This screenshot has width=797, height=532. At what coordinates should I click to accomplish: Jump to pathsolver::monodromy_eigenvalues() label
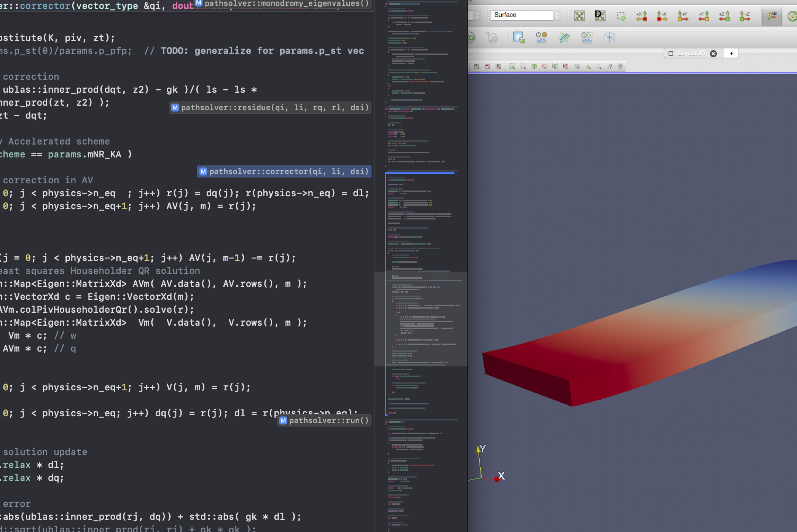coord(282,3)
